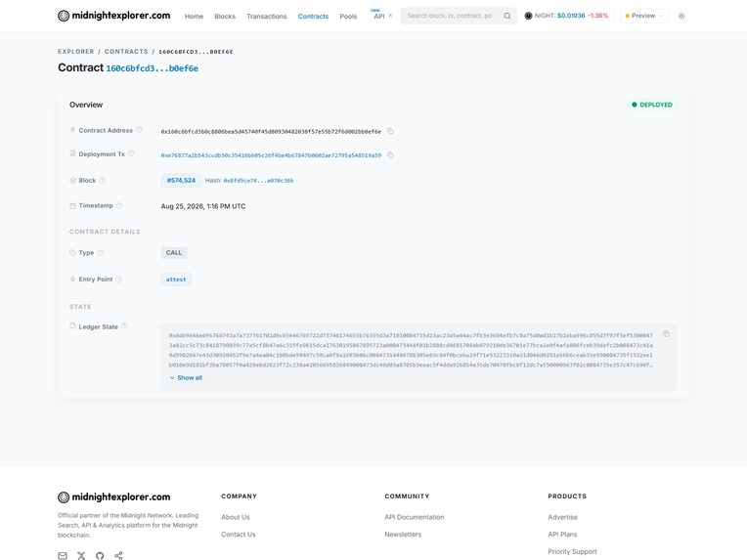This screenshot has height=560, width=747.
Task: Click the Timestamp help icon
Action: point(119,205)
